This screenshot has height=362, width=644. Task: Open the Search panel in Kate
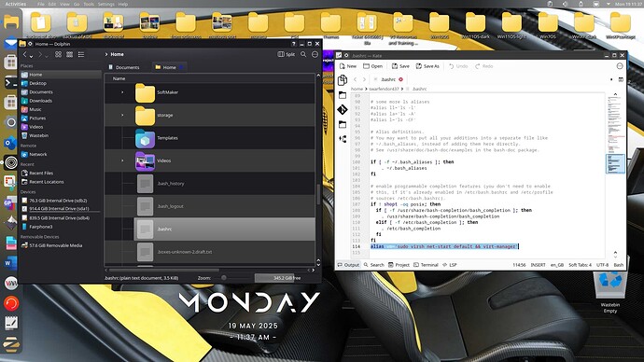point(373,265)
